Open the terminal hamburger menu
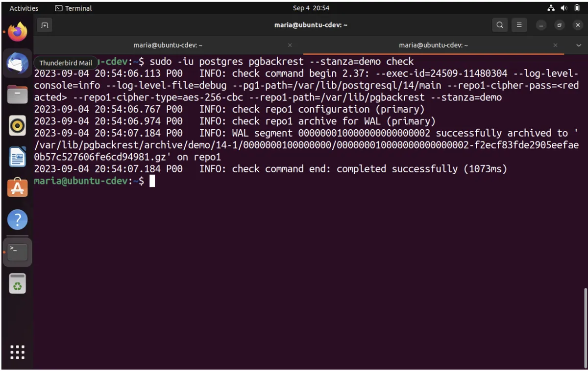Viewport: 588px width, 371px height. pos(519,25)
